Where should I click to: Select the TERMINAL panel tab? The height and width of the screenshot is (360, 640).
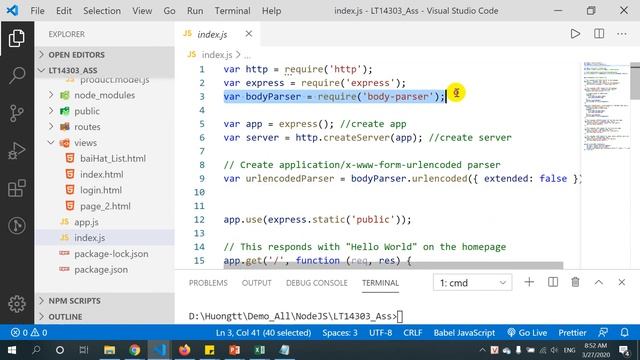click(x=380, y=283)
